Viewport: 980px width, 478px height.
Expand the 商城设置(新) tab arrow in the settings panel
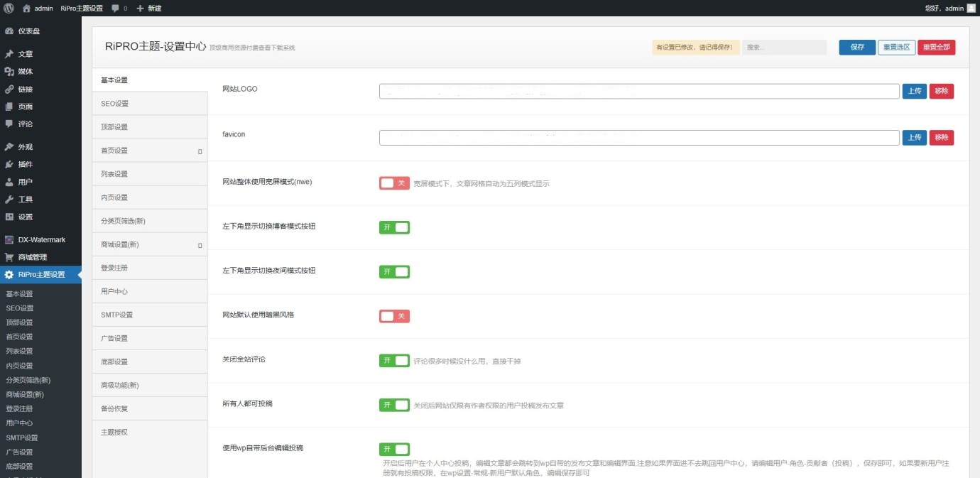coord(200,245)
